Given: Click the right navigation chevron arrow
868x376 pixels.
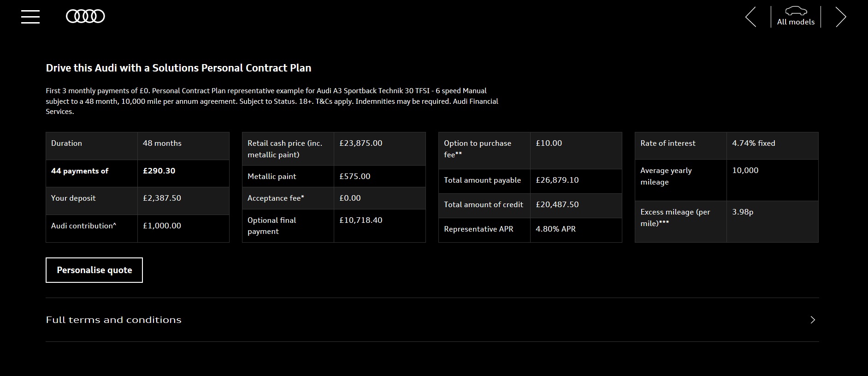Looking at the screenshot, I should [x=841, y=17].
